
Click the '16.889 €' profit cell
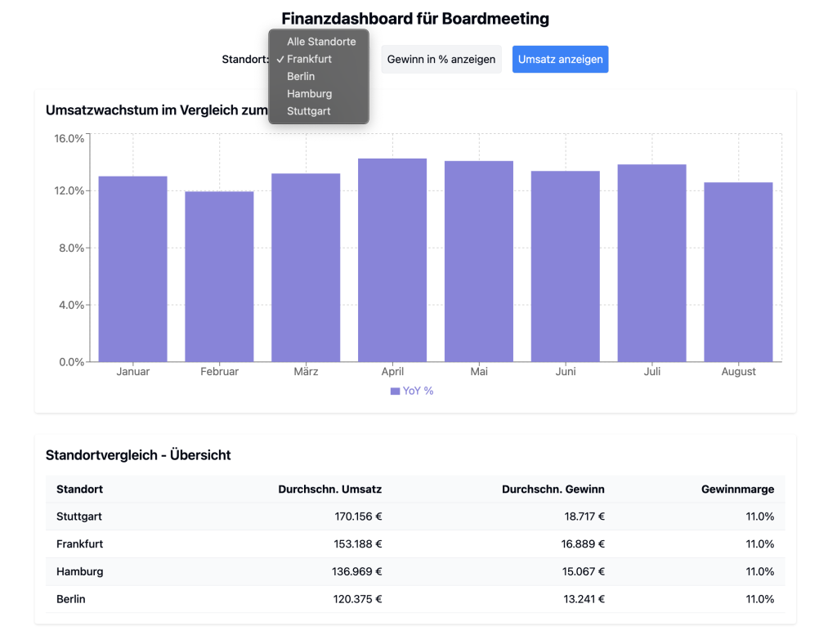click(x=583, y=544)
